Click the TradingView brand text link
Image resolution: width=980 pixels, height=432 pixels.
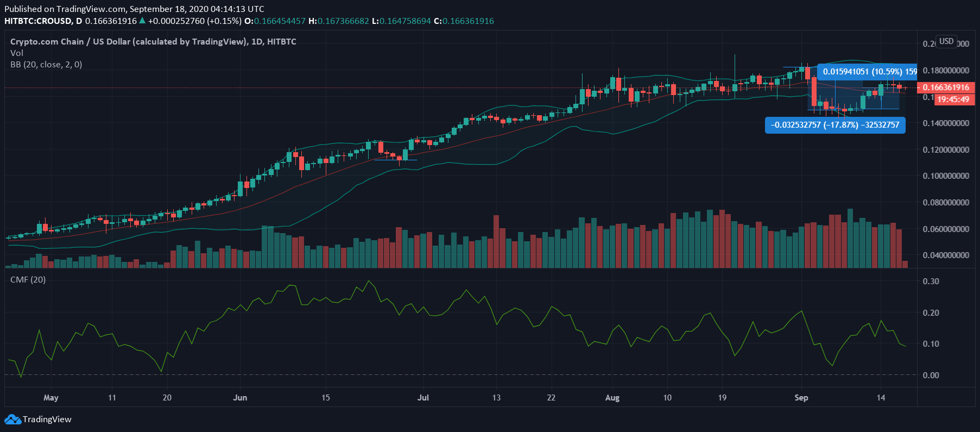tap(47, 420)
